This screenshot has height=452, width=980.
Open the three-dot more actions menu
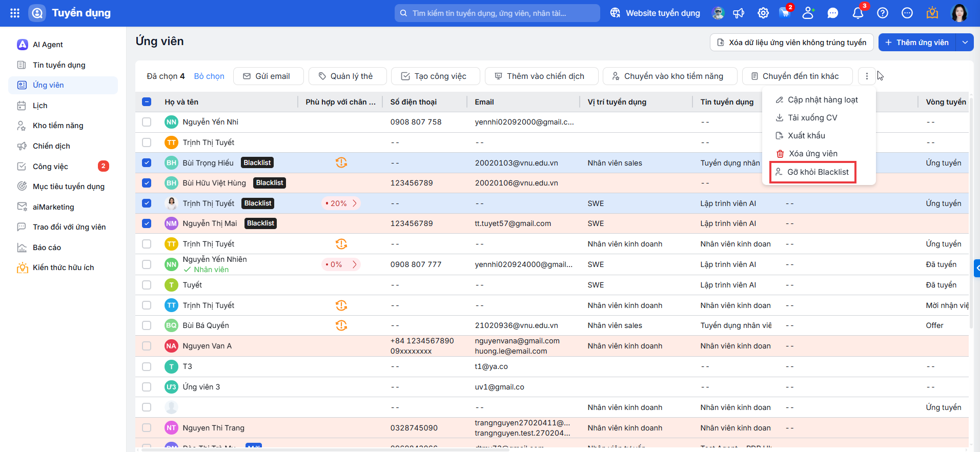pos(867,76)
